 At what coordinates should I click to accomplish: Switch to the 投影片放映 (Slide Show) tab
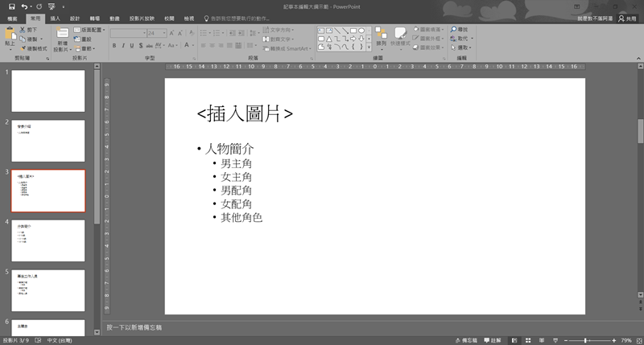(x=142, y=18)
